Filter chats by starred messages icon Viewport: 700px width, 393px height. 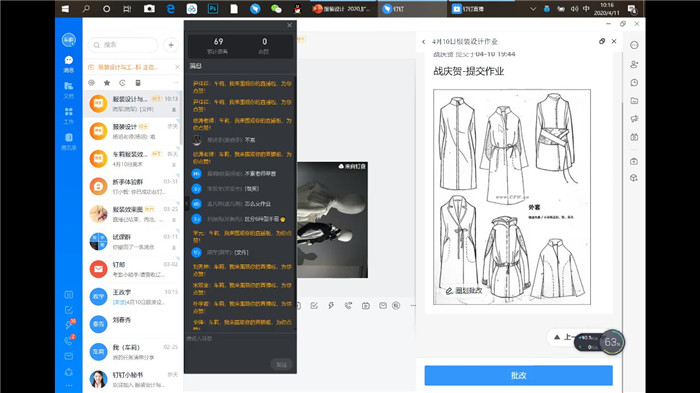click(x=107, y=83)
